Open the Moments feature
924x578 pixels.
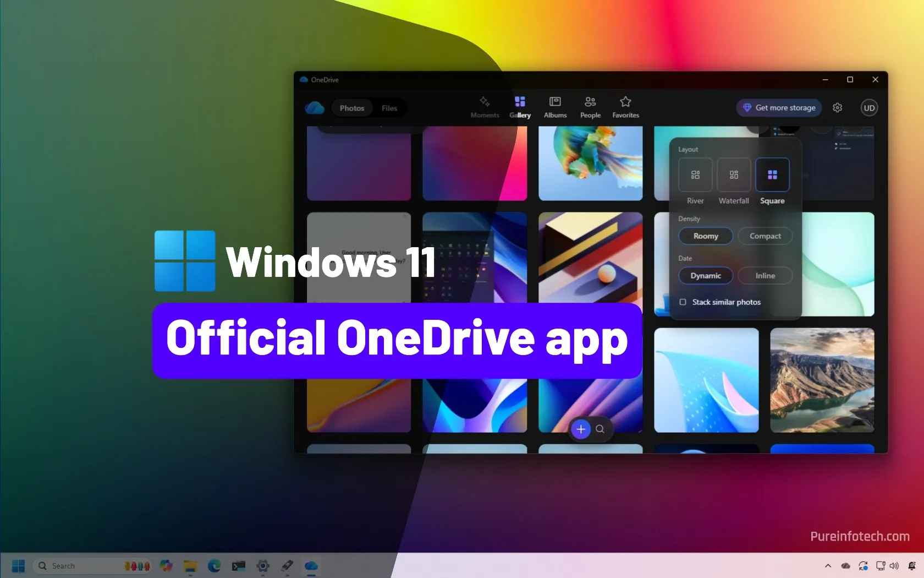click(x=485, y=107)
